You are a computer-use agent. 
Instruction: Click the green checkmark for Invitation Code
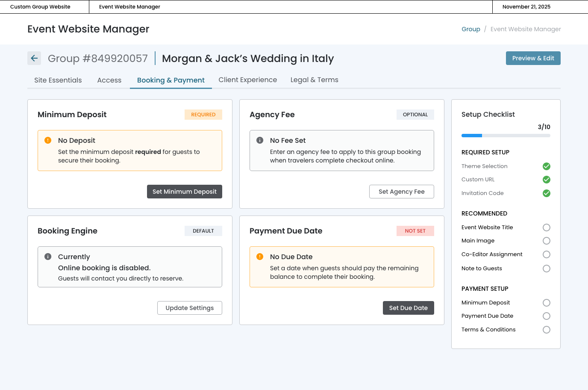[546, 193]
